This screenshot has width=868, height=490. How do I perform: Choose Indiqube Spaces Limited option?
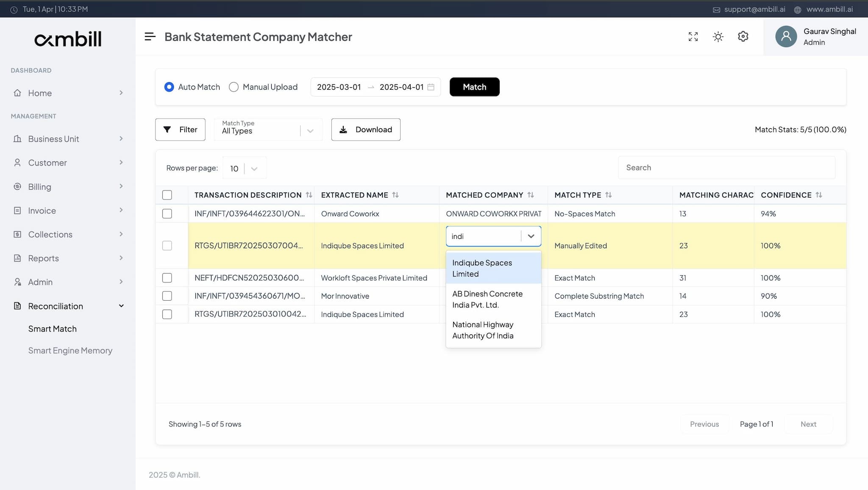click(494, 268)
